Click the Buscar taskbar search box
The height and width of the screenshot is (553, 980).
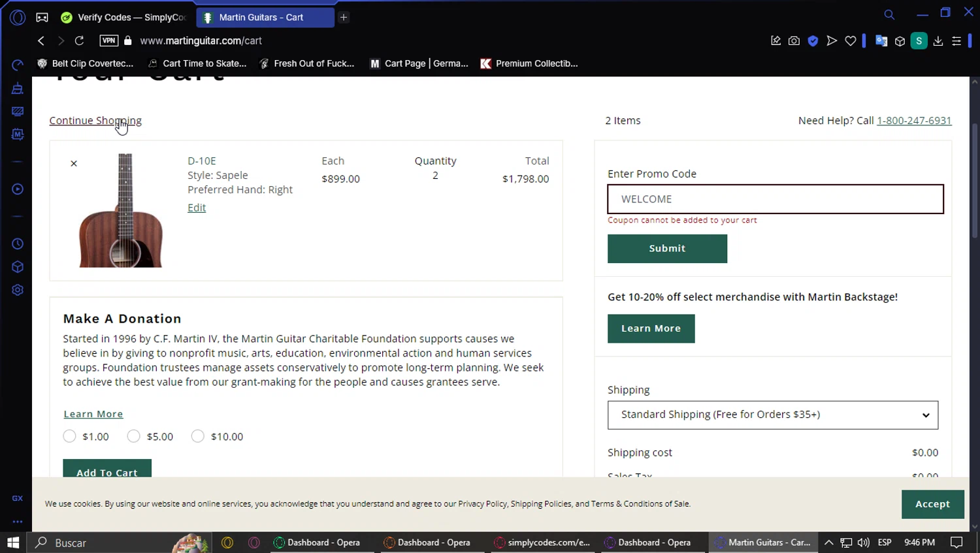(119, 543)
